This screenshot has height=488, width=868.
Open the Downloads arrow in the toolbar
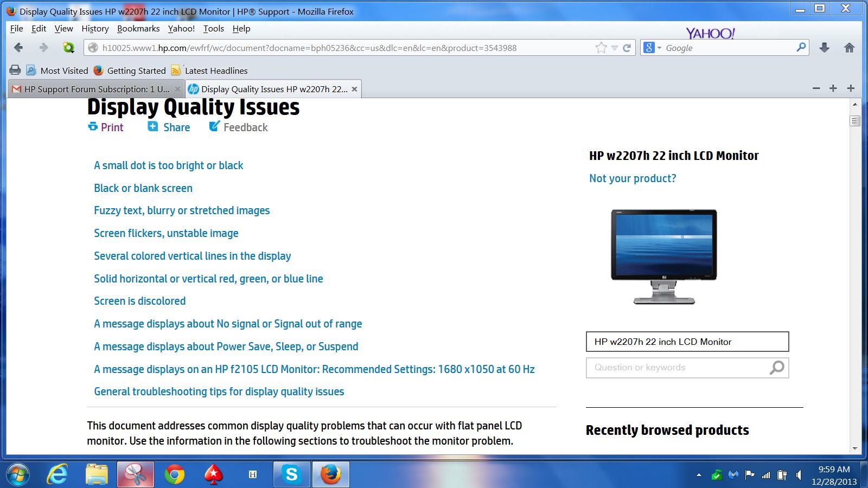click(825, 48)
